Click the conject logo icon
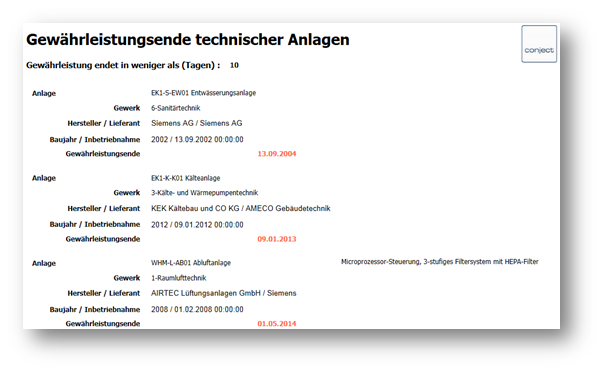This screenshot has height=372, width=603. tap(539, 44)
